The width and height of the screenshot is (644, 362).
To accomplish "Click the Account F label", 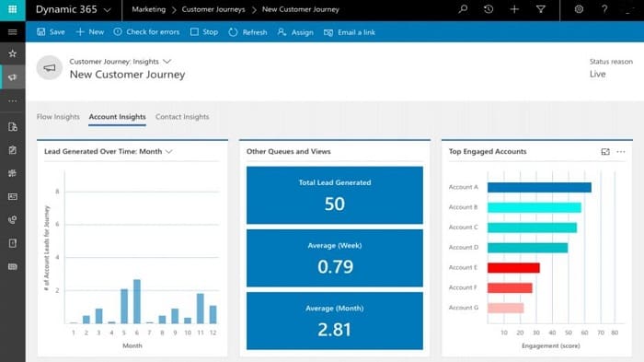I will pyautogui.click(x=463, y=287).
